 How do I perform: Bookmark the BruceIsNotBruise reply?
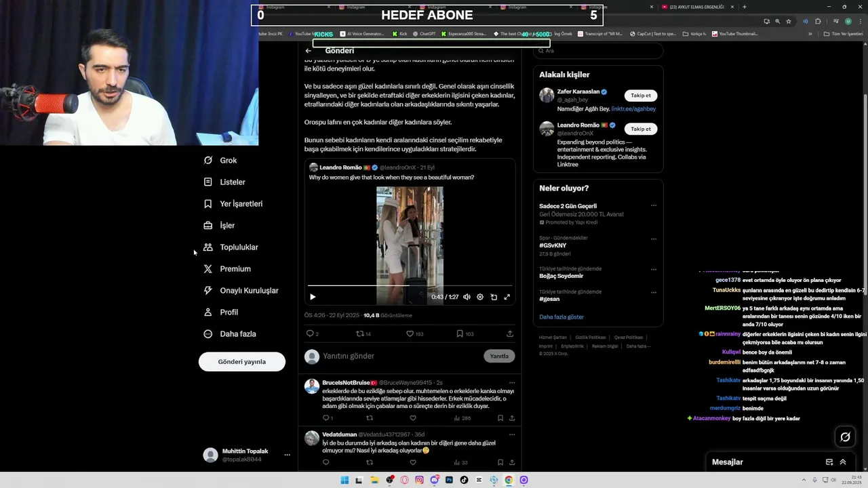click(500, 418)
